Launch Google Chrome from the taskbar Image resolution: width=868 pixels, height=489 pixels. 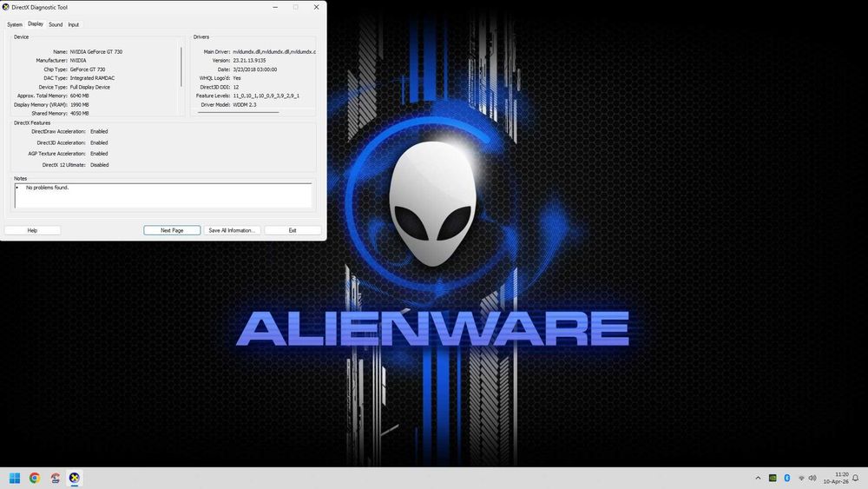coord(35,478)
